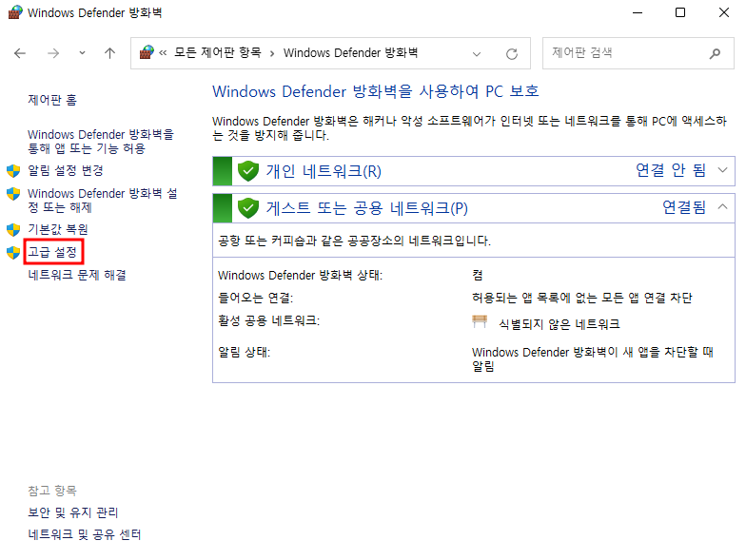Click green shield on 개인 네트워크 row
The height and width of the screenshot is (560, 746).
[x=247, y=171]
